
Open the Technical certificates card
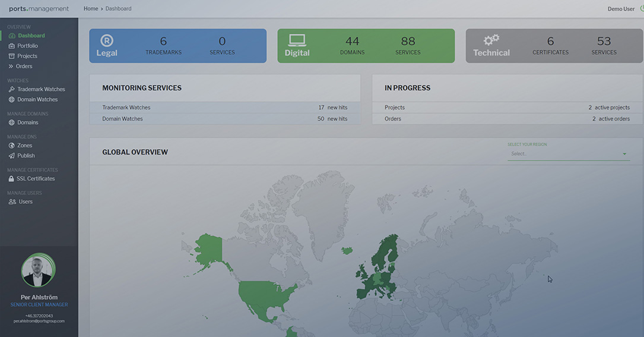click(x=554, y=46)
